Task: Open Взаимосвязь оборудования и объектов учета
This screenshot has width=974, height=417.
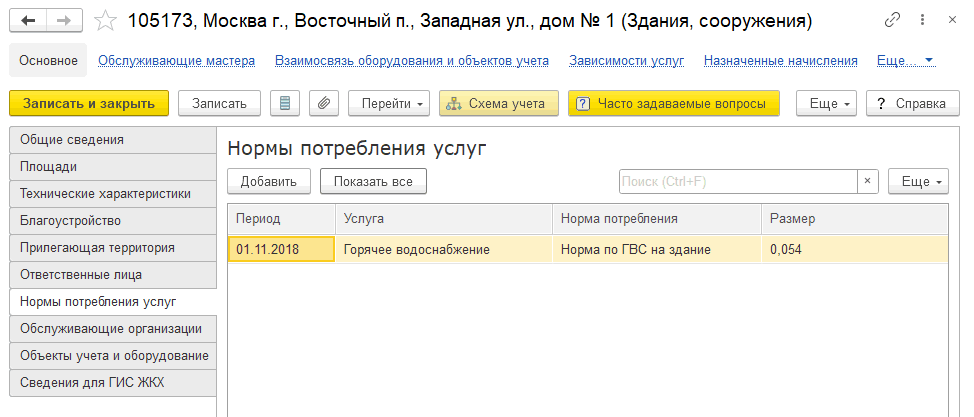Action: click(412, 61)
